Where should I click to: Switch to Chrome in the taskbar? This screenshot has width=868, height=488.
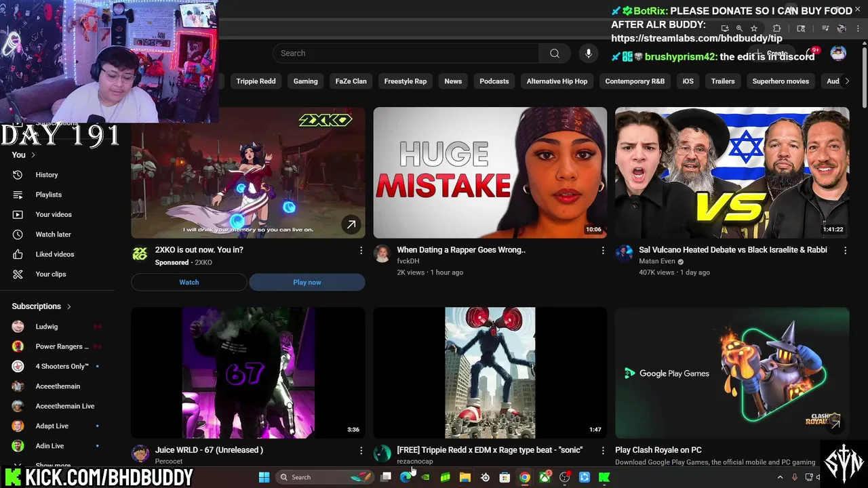click(525, 477)
